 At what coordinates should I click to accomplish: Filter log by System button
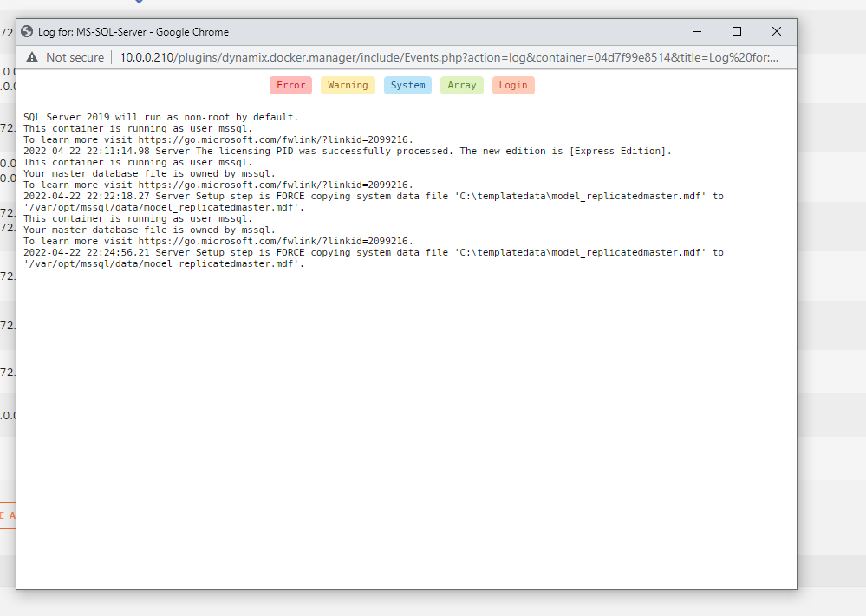(x=407, y=85)
